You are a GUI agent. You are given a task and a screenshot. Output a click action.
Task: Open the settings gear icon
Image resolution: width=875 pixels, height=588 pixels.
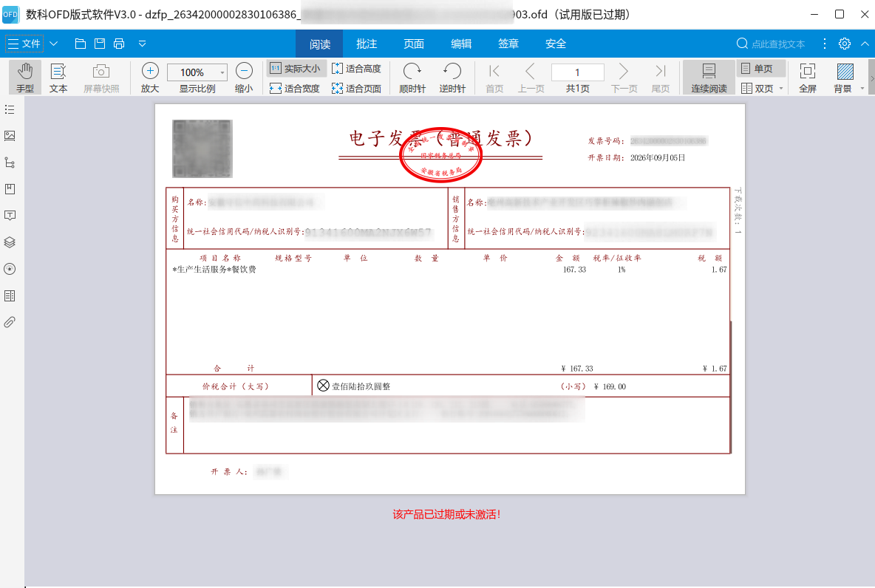pos(844,44)
